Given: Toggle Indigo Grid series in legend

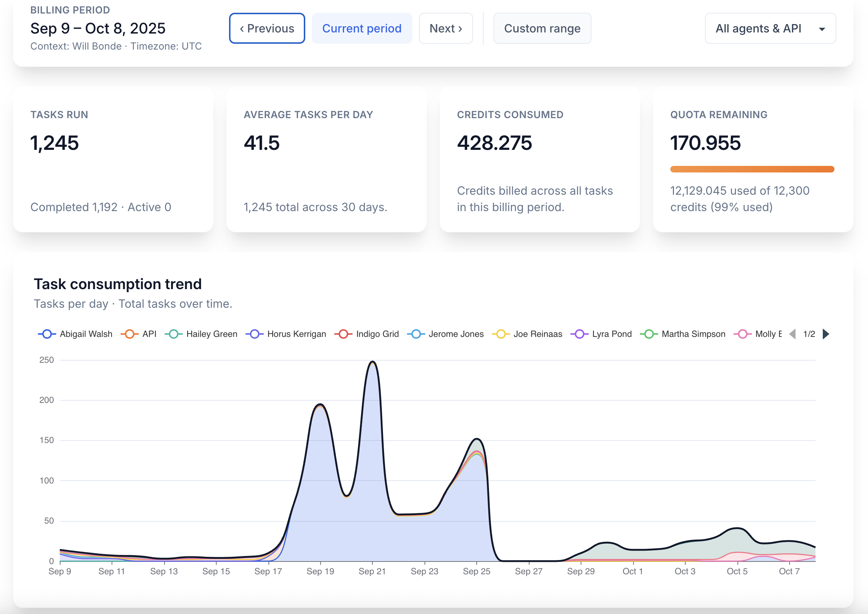Looking at the screenshot, I should click(367, 334).
